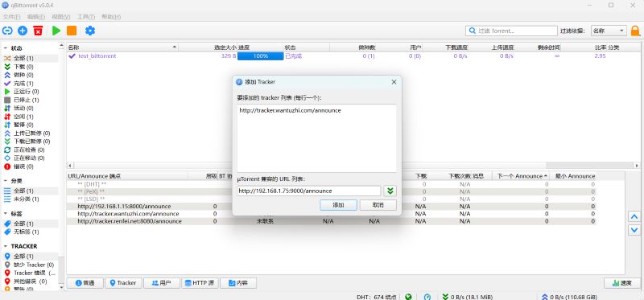
Task: Click the download speed 0 B/s (18.1 MiB) status
Action: (x=468, y=297)
